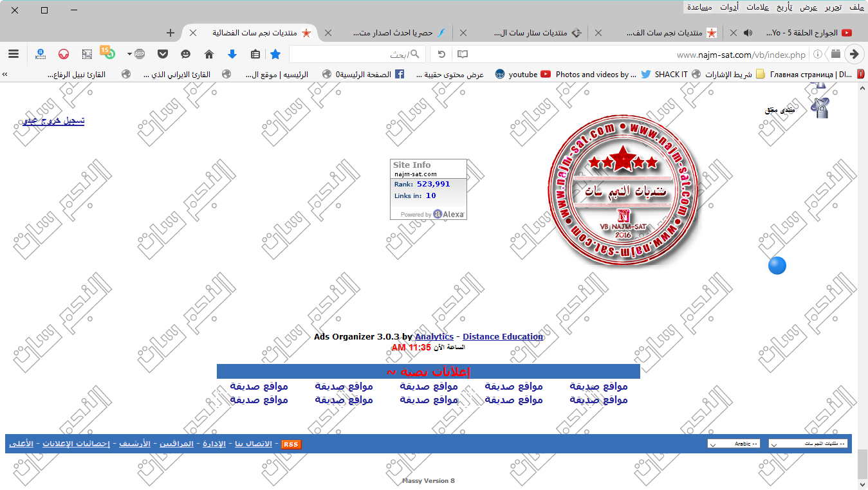Viewport: 868px width, 490px height.
Task: Click the تسجيل خروج عبدو logout link
Action: click(x=54, y=120)
